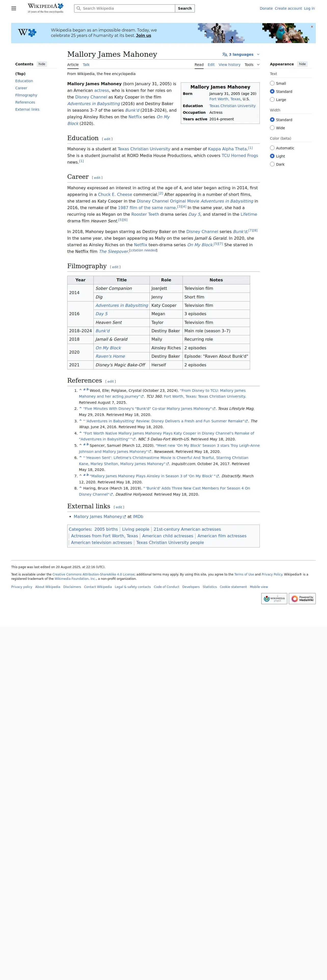Open 2005 births category
The width and height of the screenshot is (327, 980).
[x=106, y=529]
